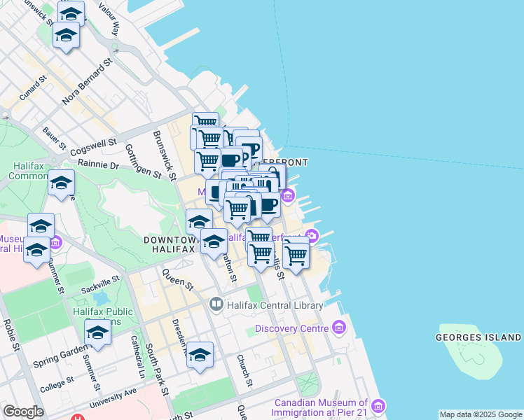Select the Robie St label
524x420 pixels.
(12, 335)
